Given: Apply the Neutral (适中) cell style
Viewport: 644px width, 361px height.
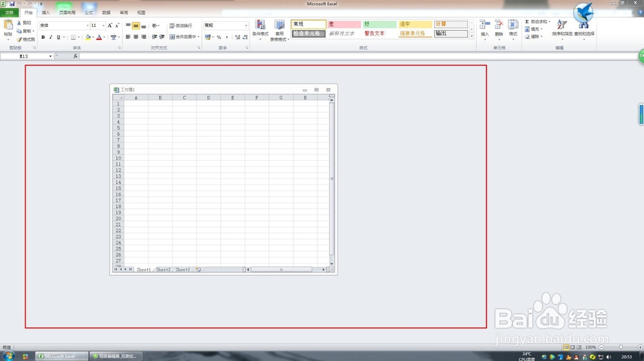Looking at the screenshot, I should [x=415, y=24].
